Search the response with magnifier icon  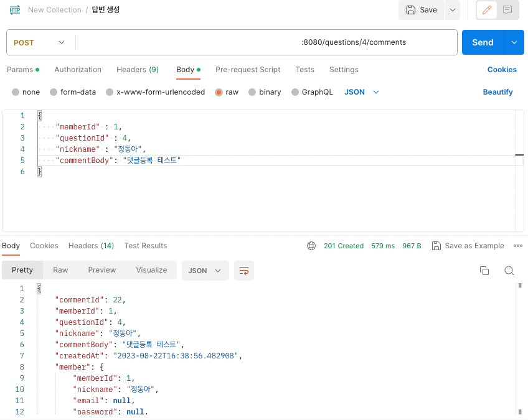coord(509,271)
